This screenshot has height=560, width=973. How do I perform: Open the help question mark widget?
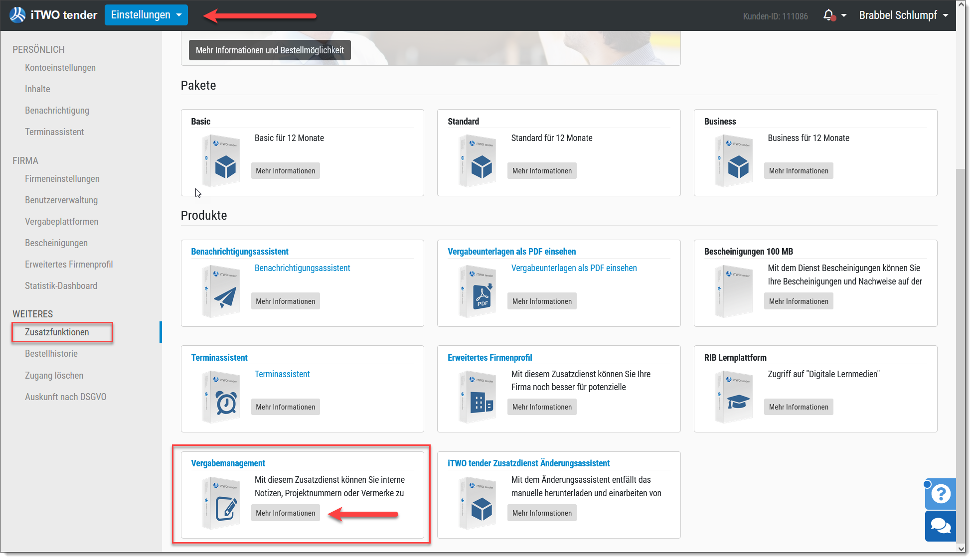click(x=941, y=494)
